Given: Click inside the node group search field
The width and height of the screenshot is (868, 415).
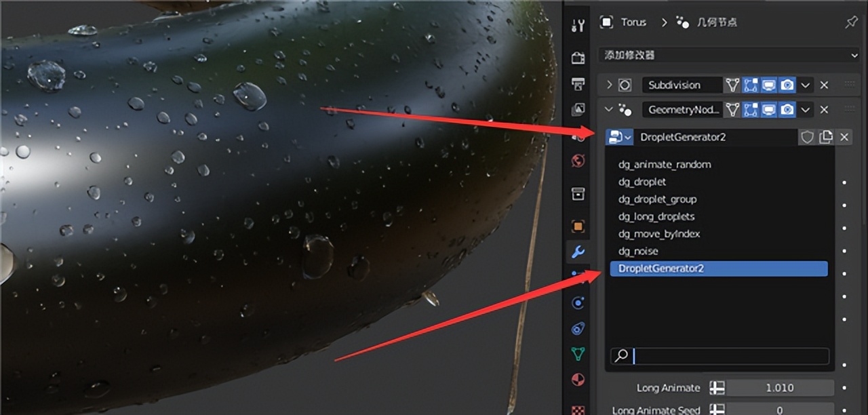Looking at the screenshot, I should pyautogui.click(x=719, y=355).
